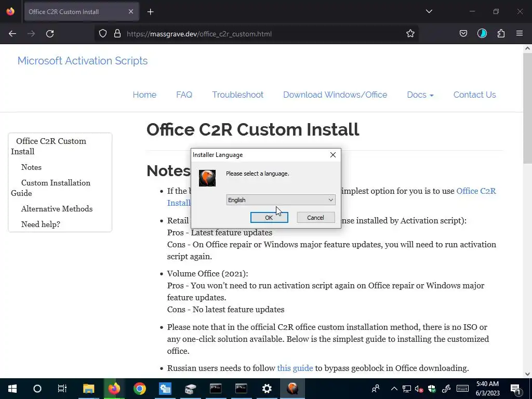Select Office C2R Custom Install sidebar item

pos(48,146)
